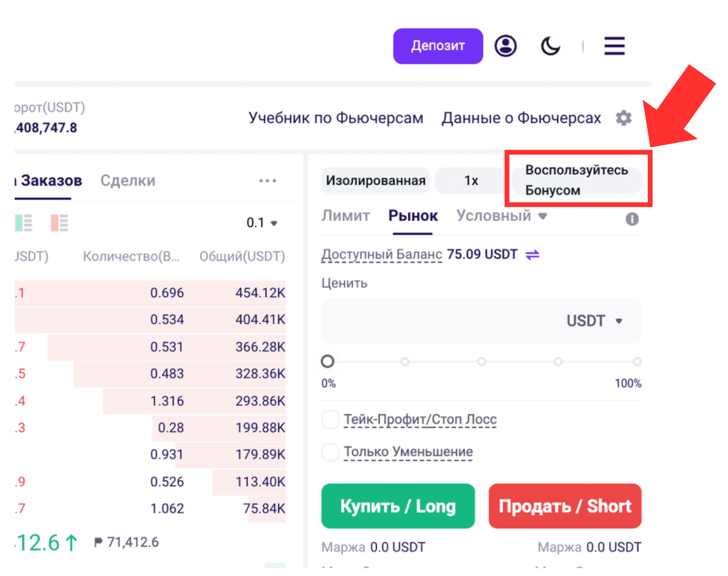Viewport: 728px width, 576px height.
Task: Open the user profile icon
Action: coord(505,46)
